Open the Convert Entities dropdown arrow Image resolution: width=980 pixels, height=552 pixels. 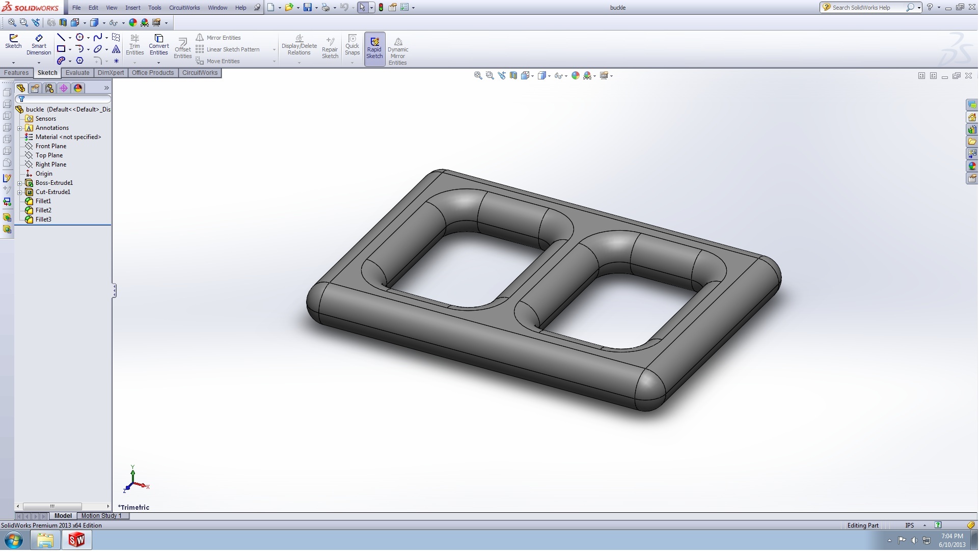tap(159, 63)
